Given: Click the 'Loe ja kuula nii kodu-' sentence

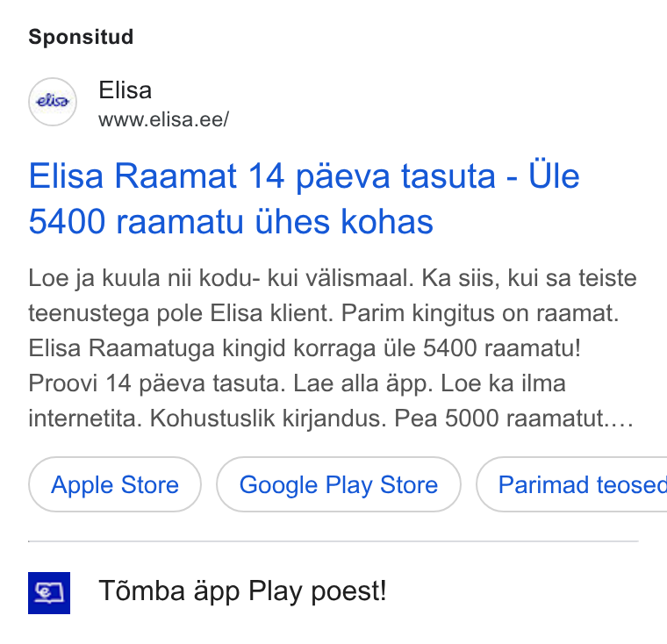Looking at the screenshot, I should point(221,279).
